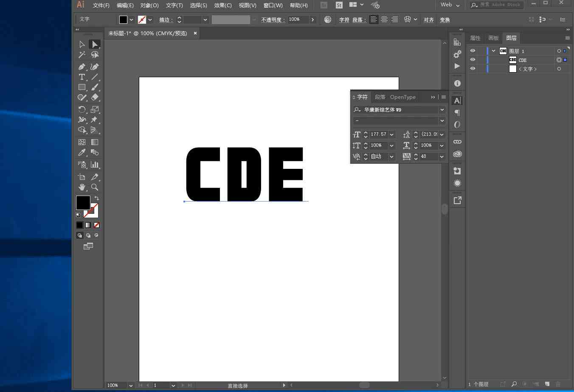The image size is (574, 392).
Task: Open the Recolor Artwork wheel icon
Action: [x=328, y=20]
